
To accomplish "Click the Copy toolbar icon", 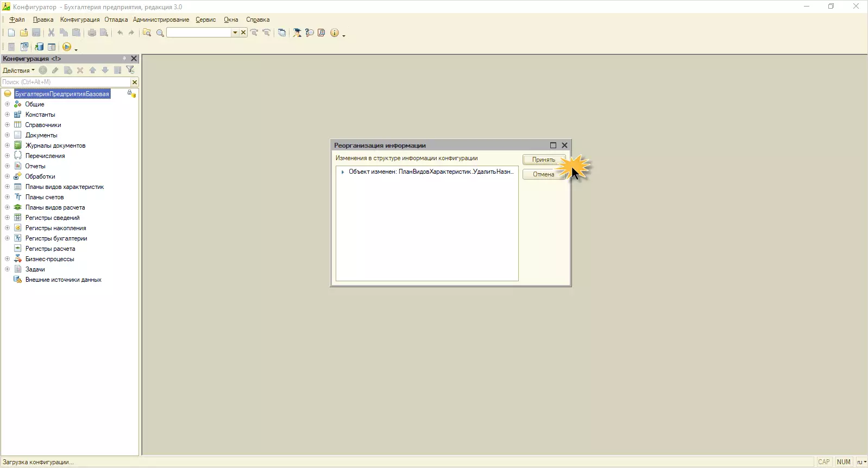I will [64, 33].
